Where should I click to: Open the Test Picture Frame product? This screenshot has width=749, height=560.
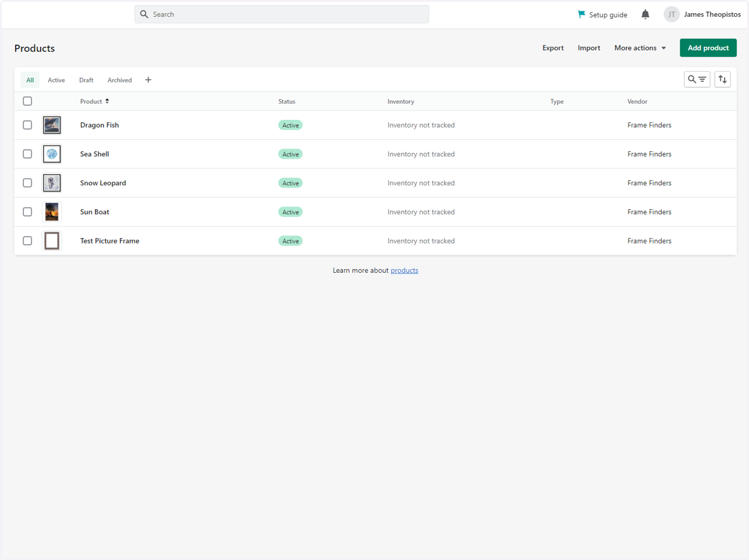109,241
